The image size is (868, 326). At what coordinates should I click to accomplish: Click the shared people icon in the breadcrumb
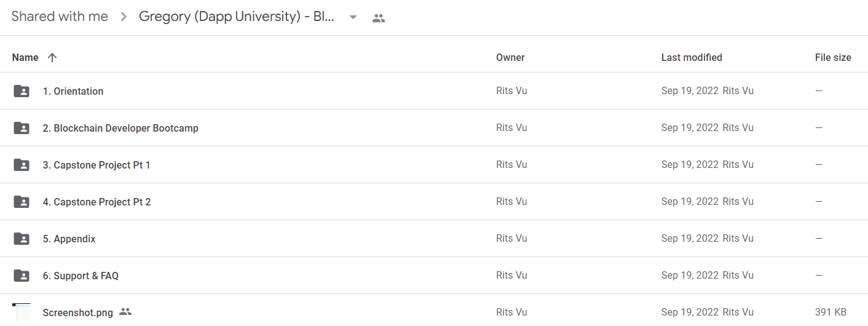[x=379, y=18]
